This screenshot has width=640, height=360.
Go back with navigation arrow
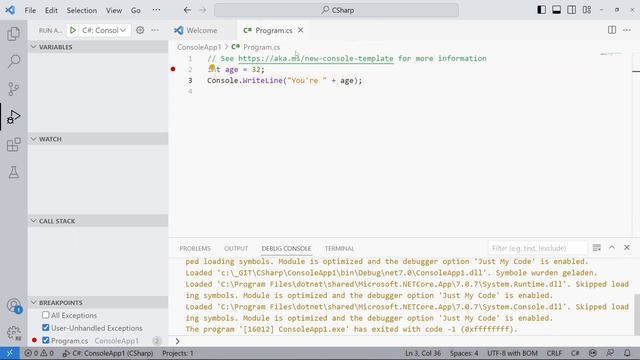187,10
